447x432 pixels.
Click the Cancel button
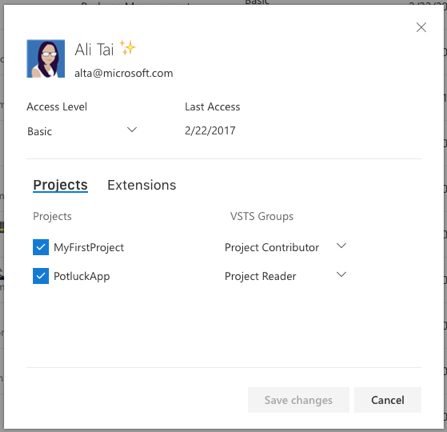point(388,400)
